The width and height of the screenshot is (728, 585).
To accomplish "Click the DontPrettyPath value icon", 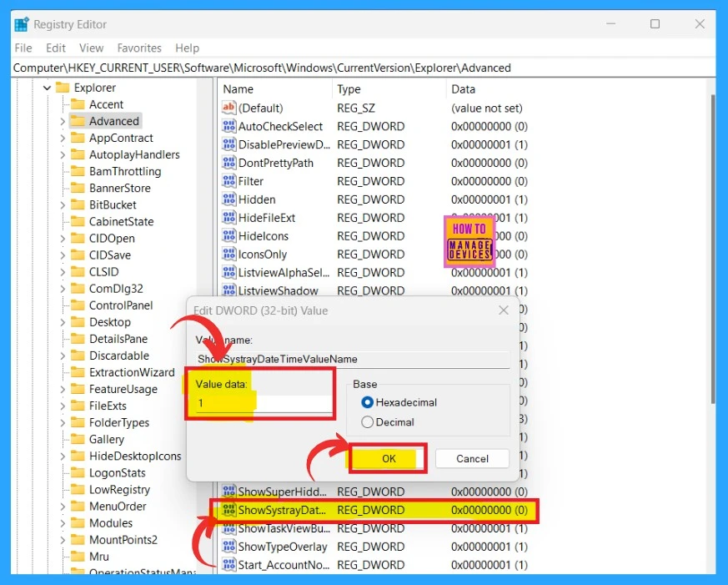I will [x=228, y=163].
